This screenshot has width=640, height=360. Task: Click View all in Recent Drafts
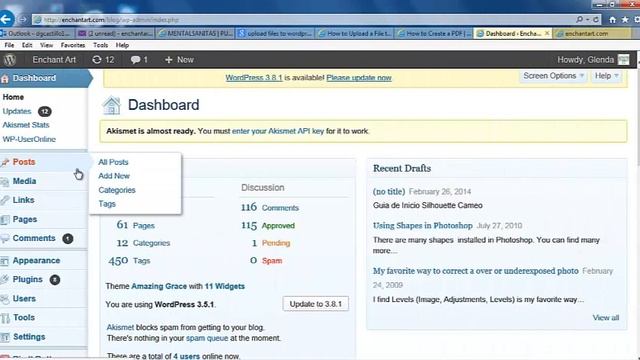point(606,318)
